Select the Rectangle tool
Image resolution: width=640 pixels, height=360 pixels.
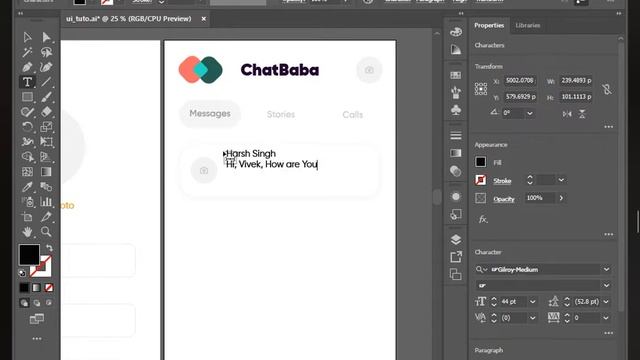[x=27, y=97]
